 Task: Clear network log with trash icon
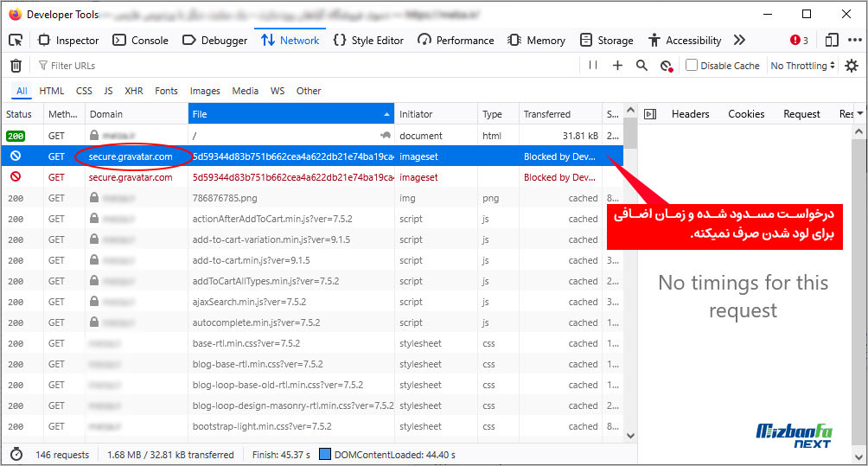tap(16, 66)
